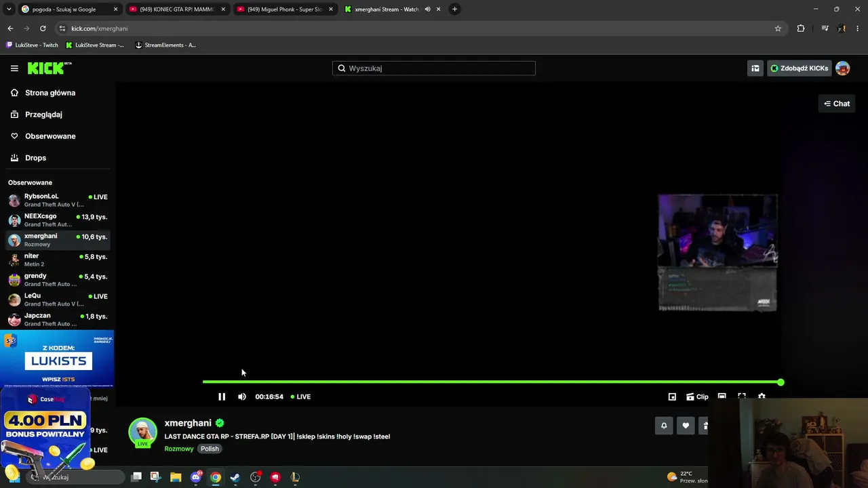Click the Rozmowy category link
868x488 pixels.
179,449
